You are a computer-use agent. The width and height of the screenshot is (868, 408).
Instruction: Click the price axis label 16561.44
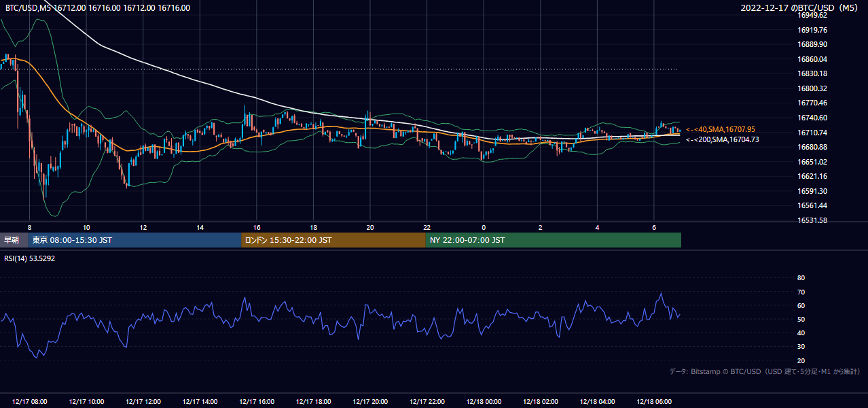812,205
